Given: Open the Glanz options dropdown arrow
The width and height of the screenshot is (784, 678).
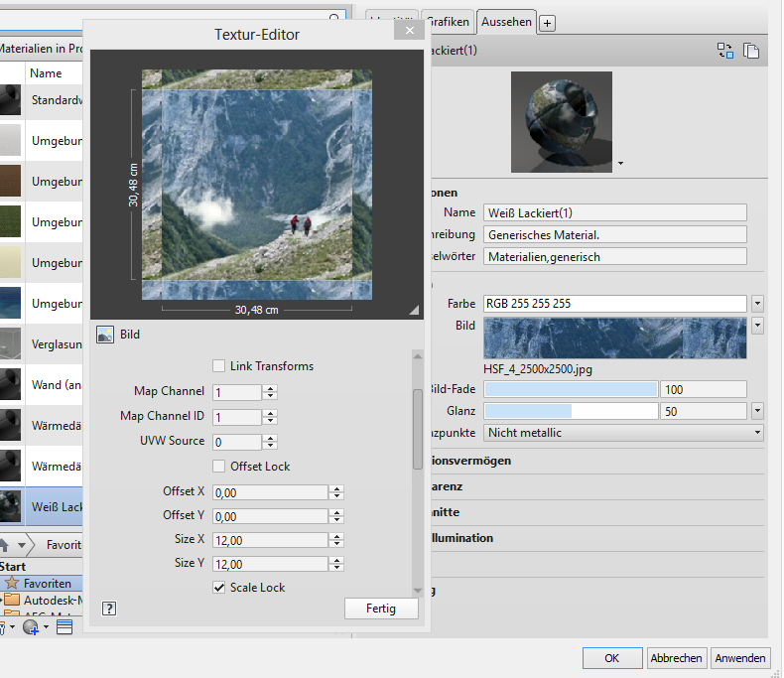Looking at the screenshot, I should tap(757, 411).
